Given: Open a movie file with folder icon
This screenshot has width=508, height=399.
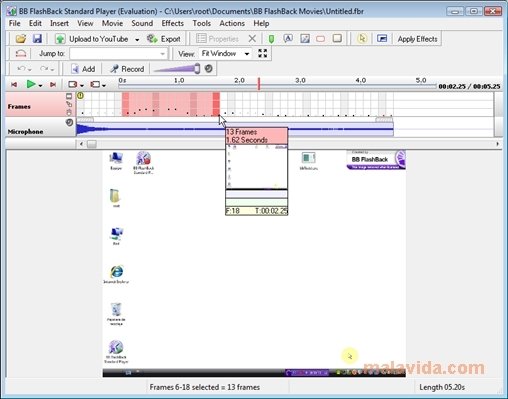Looking at the screenshot, I should tap(21, 39).
